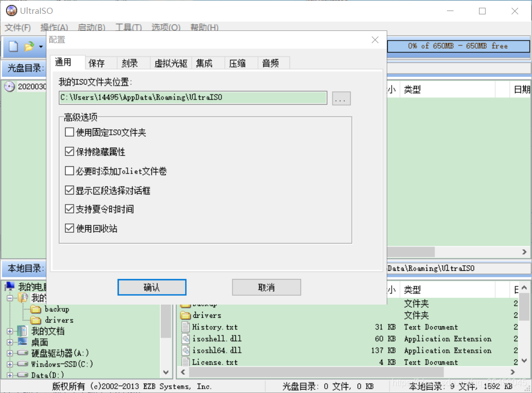Select the backup folder in the local tree
This screenshot has height=393, width=532.
pyautogui.click(x=57, y=309)
